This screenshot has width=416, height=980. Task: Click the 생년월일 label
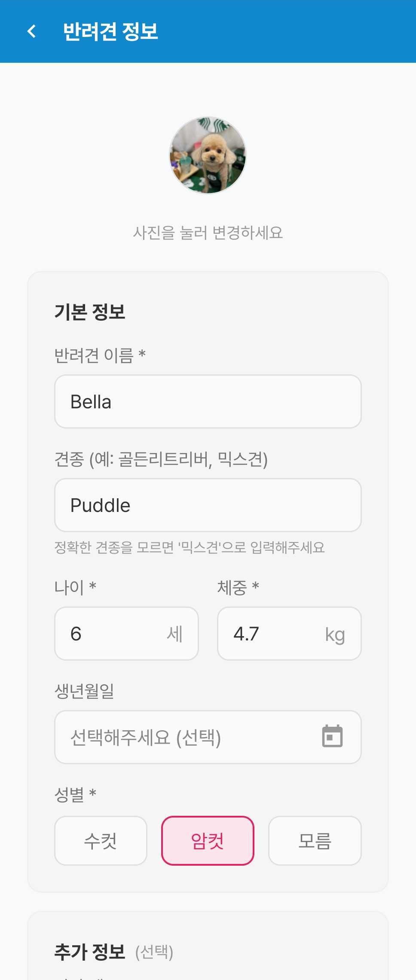click(x=84, y=691)
